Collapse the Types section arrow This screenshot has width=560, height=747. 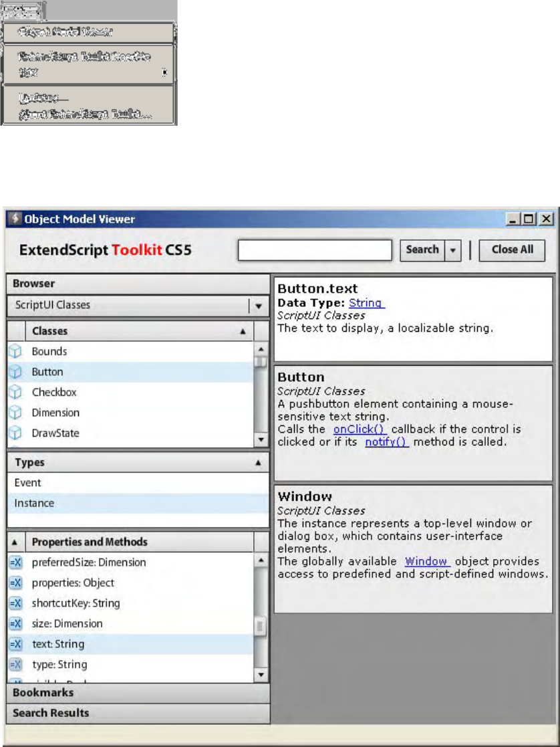coord(258,463)
